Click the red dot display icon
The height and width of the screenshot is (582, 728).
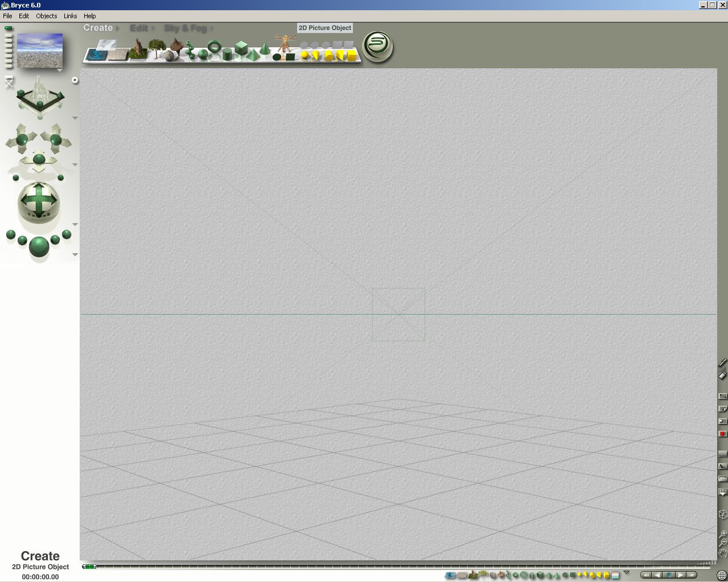pos(723,434)
